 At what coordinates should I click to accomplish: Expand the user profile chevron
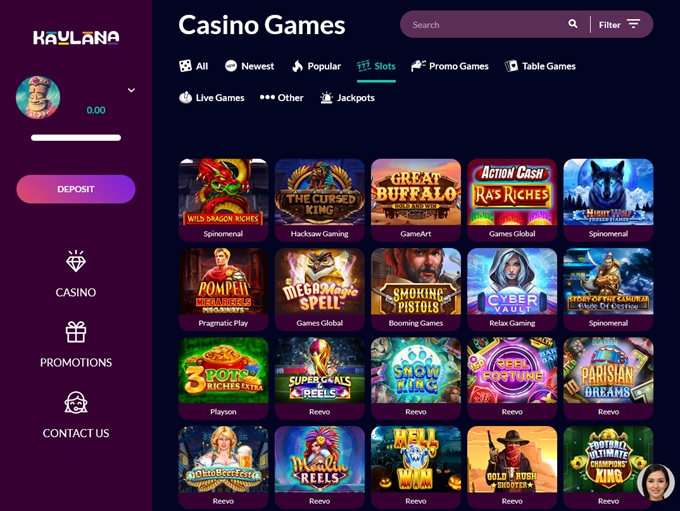(131, 90)
